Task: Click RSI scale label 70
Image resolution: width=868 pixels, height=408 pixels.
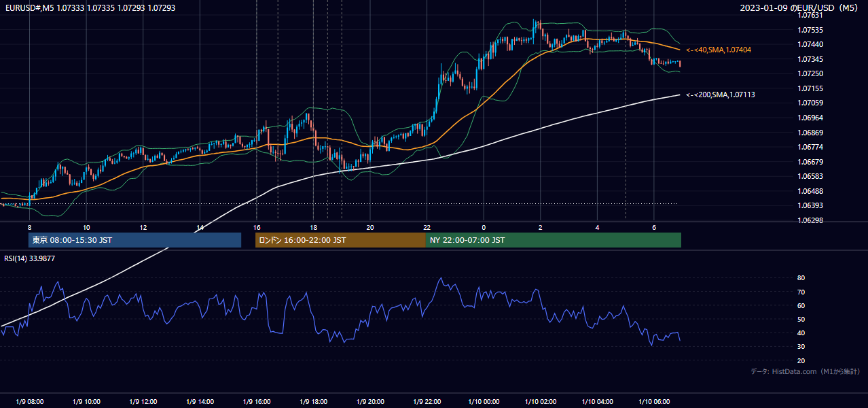Action: [801, 292]
